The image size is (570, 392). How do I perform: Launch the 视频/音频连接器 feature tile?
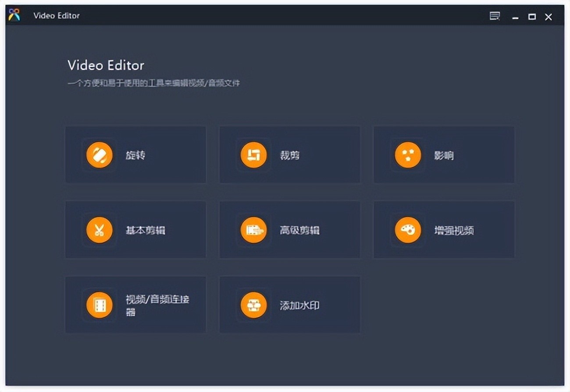pos(135,305)
